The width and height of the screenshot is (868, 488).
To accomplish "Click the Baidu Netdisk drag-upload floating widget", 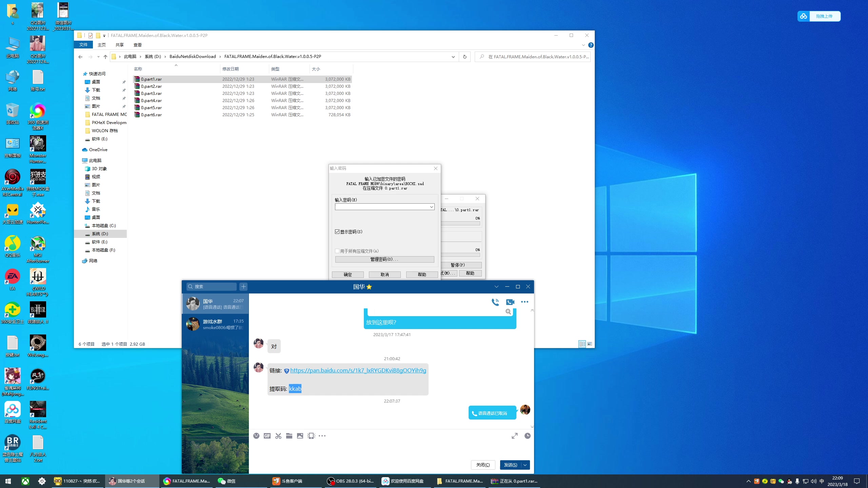I will click(819, 16).
